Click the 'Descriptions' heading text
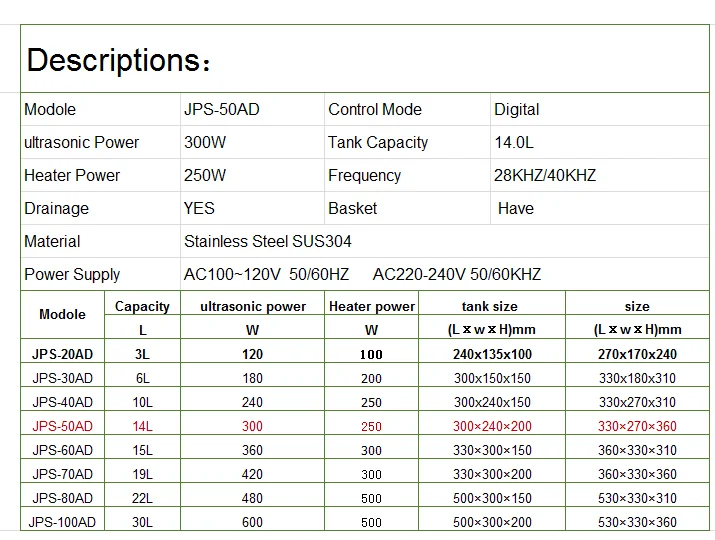715x540 pixels. tap(118, 60)
